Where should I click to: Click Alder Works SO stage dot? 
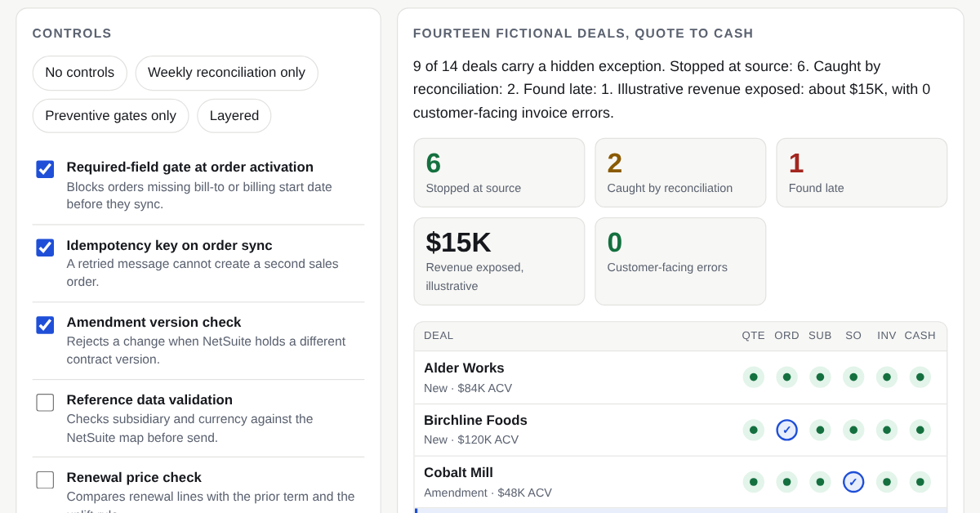[853, 377]
